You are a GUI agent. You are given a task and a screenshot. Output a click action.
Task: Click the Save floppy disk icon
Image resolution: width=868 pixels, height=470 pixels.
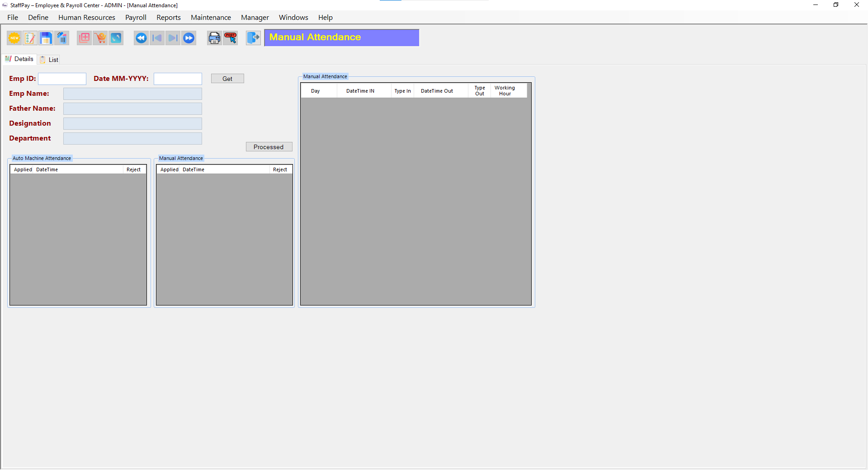[46, 38]
